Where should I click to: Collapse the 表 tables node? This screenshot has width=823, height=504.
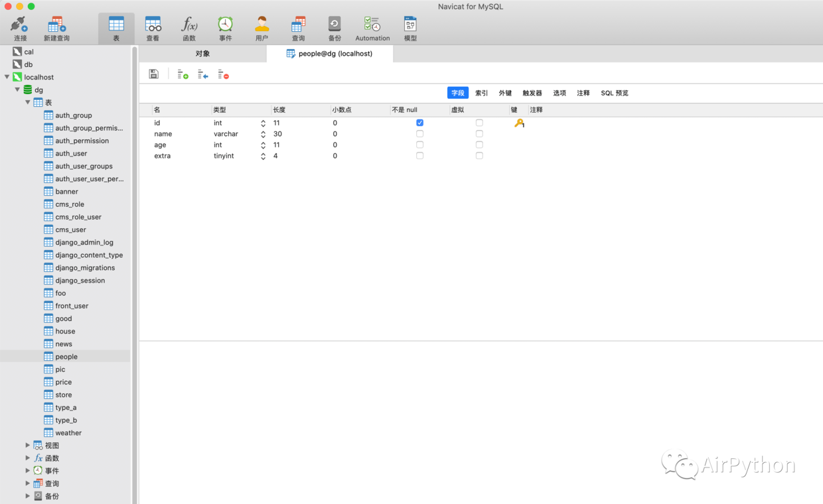click(x=28, y=102)
